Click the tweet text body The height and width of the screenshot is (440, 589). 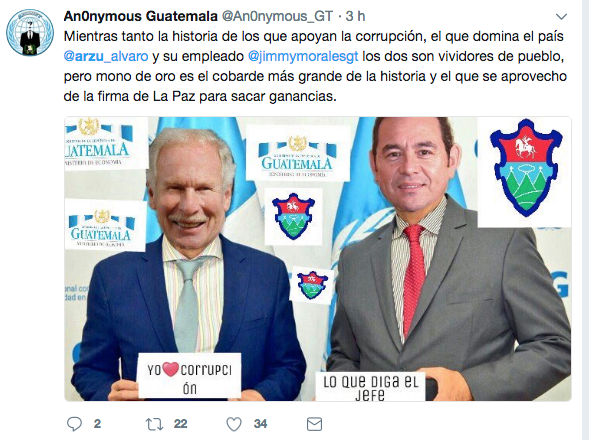(x=315, y=67)
